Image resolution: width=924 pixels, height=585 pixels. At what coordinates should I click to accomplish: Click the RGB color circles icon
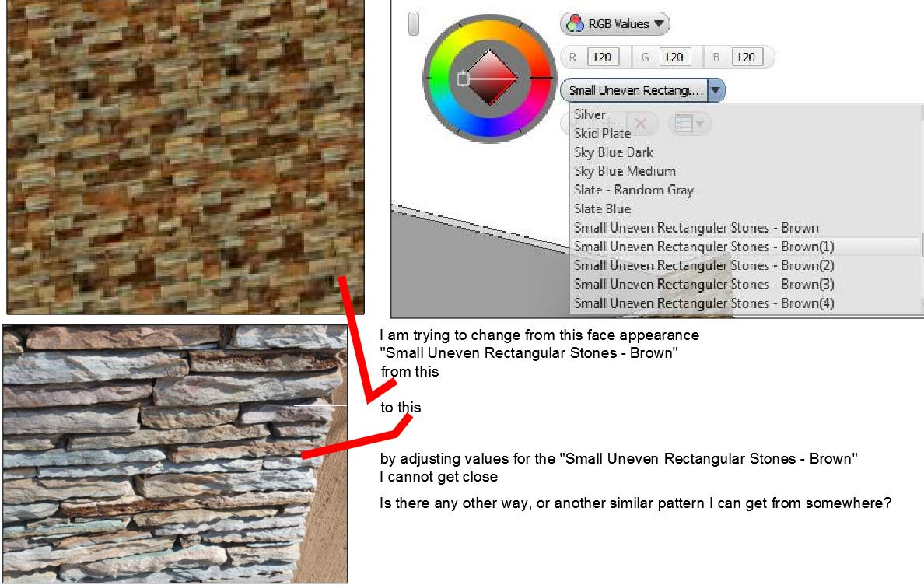coord(576,23)
